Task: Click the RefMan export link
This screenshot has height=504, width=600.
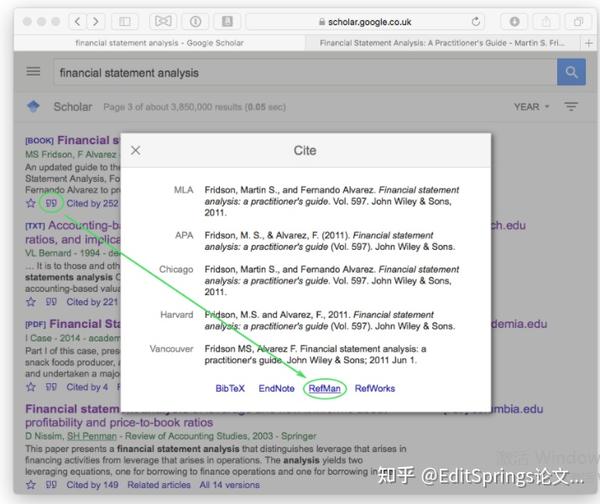Action: [324, 388]
